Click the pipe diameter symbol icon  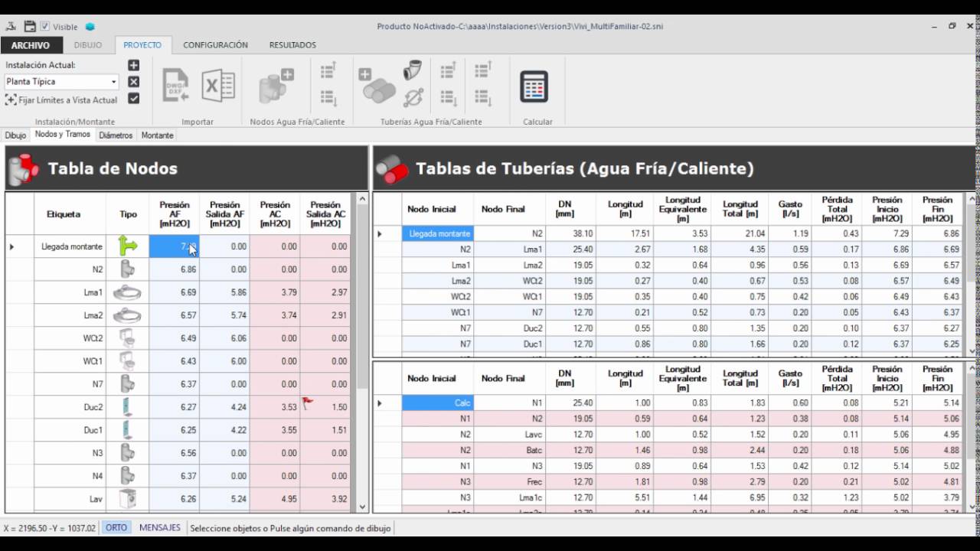pos(413,97)
